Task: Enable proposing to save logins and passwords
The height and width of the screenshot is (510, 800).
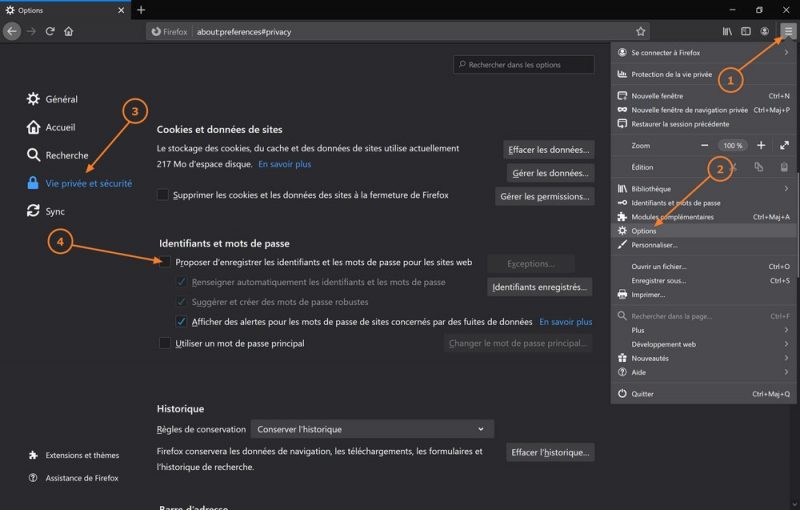Action: [165, 263]
